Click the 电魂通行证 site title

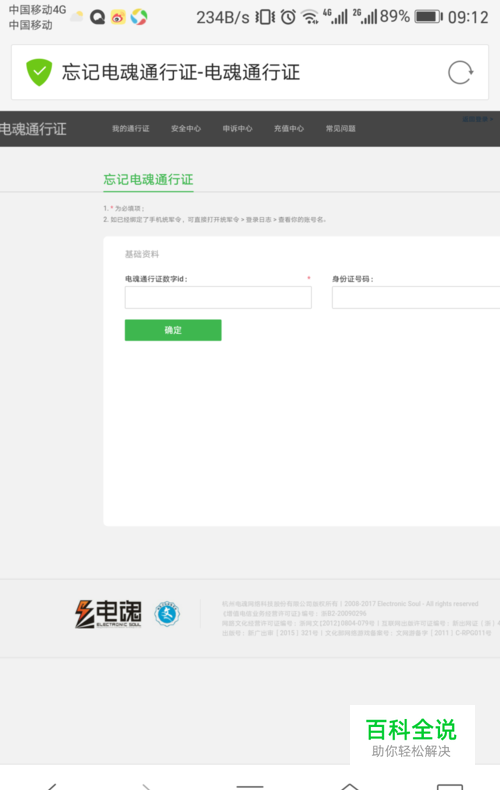[x=33, y=129]
